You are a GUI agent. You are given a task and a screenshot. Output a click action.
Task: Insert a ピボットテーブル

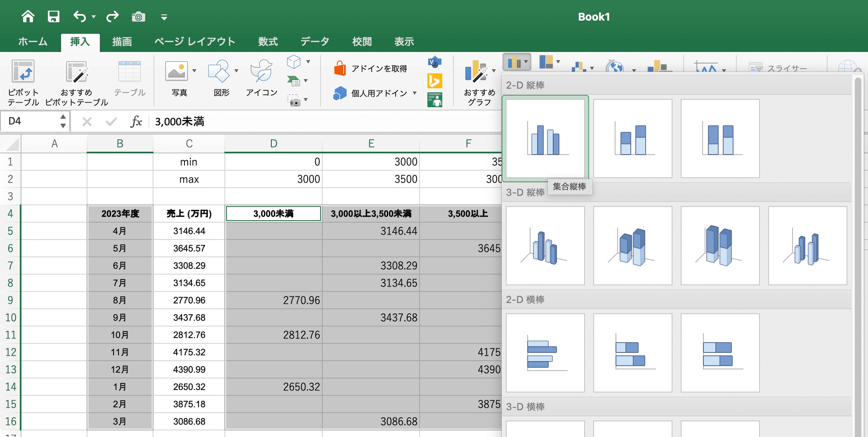[23, 82]
